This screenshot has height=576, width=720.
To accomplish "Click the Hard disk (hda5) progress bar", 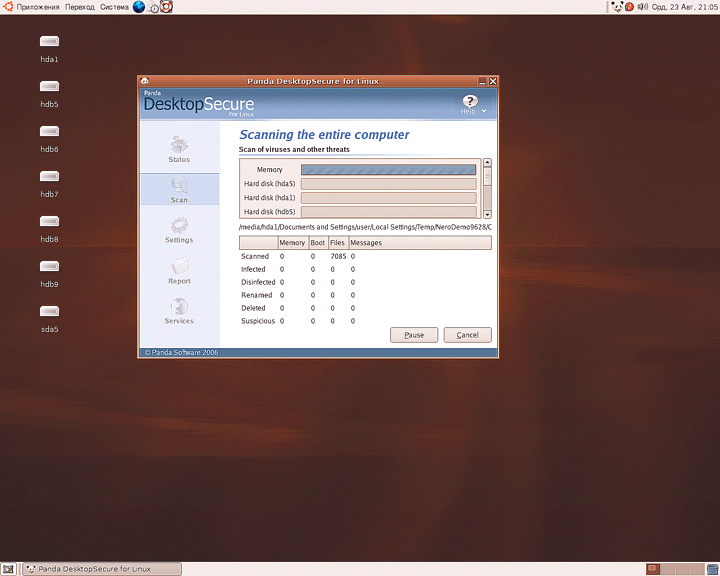I will tap(388, 184).
